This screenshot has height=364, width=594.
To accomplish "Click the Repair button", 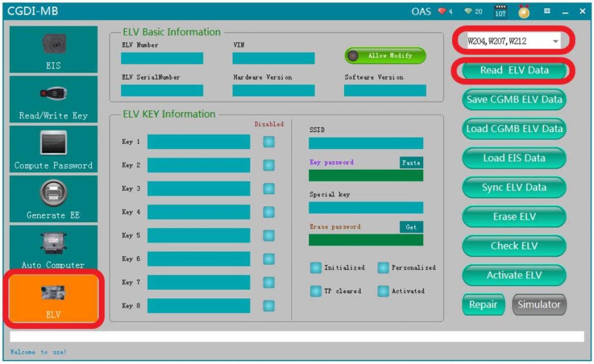I will [483, 305].
